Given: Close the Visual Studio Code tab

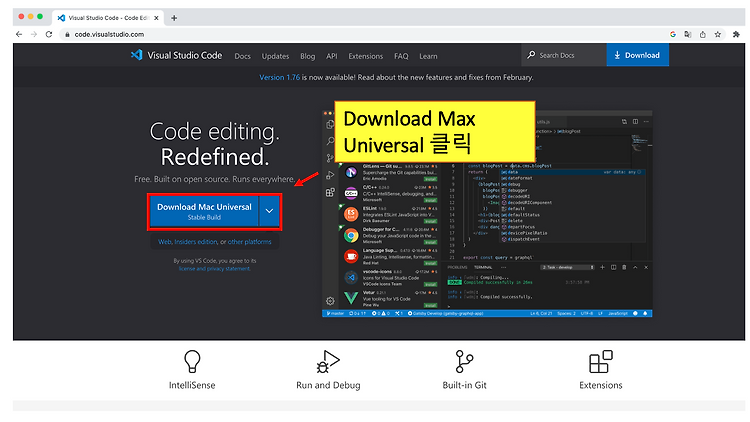Looking at the screenshot, I should (156, 18).
